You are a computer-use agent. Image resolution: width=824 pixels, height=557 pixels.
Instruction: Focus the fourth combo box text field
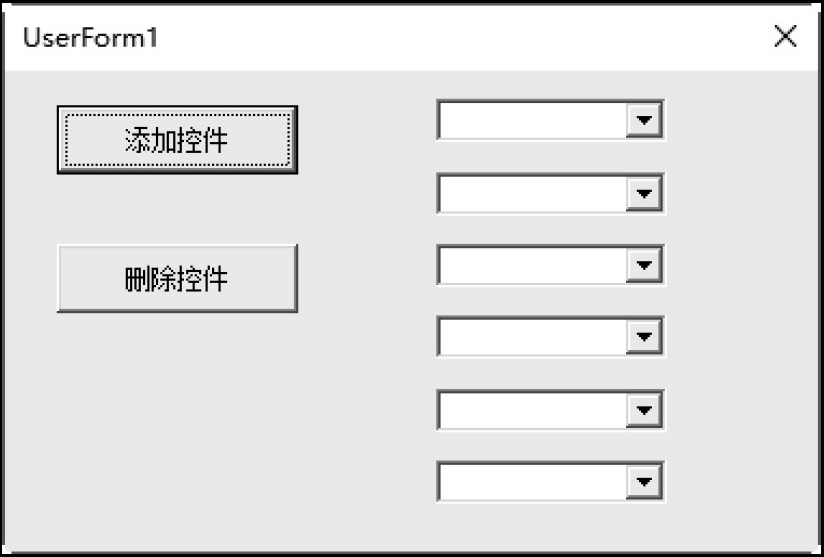tap(532, 337)
